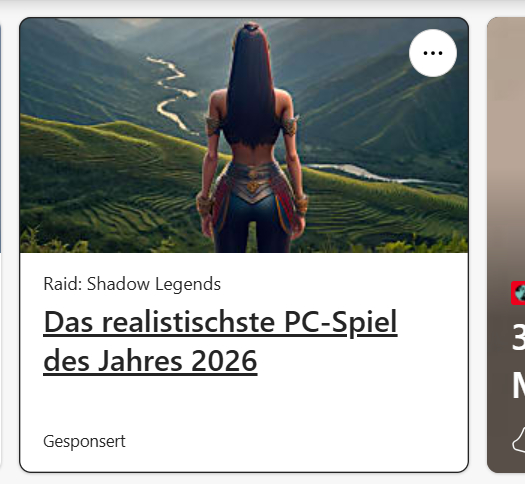Click the long-haired warrior woman in the ad image
Viewport: 525px width, 484px height.
pyautogui.click(x=252, y=137)
